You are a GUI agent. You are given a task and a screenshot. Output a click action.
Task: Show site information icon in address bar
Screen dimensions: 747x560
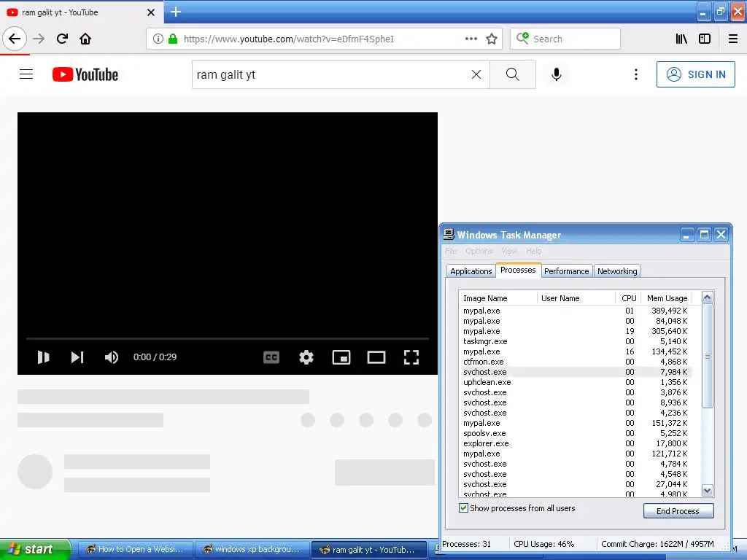pyautogui.click(x=158, y=39)
